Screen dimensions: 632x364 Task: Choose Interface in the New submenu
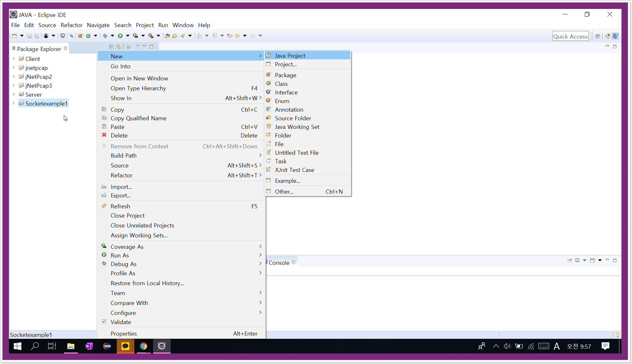pyautogui.click(x=308, y=92)
